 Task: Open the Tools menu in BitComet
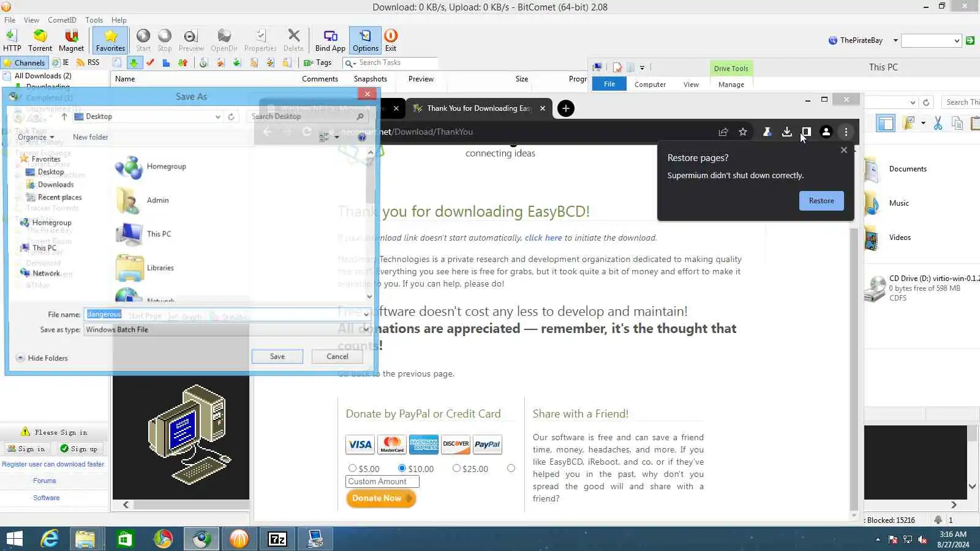94,20
